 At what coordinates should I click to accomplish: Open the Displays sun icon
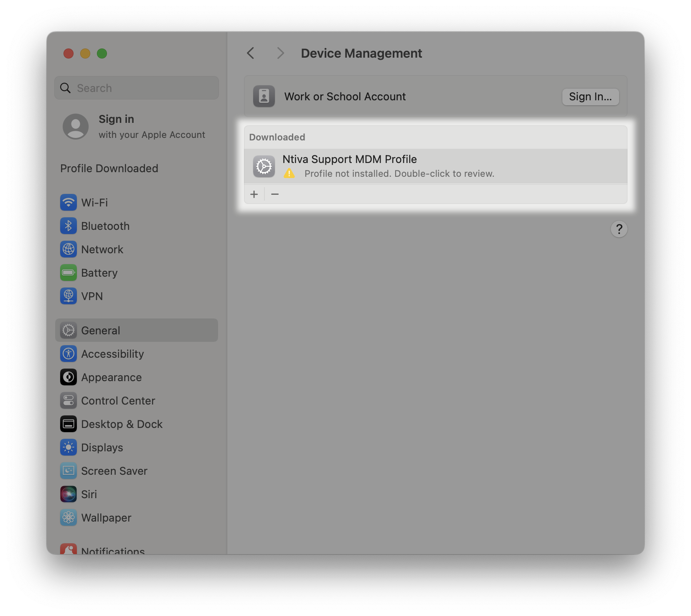click(69, 448)
